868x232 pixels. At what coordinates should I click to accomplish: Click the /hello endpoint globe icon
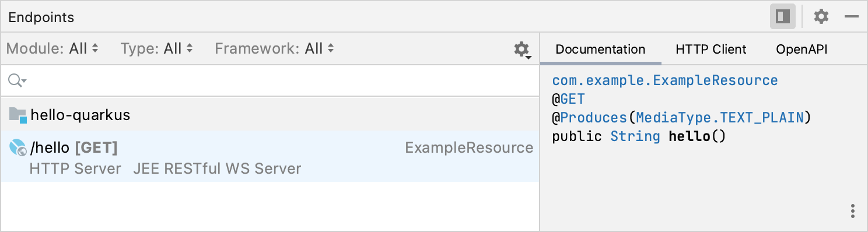(x=18, y=148)
